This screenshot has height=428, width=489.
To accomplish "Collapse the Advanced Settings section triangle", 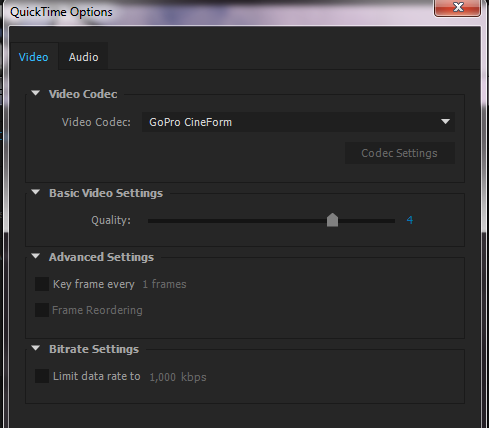I will click(36, 256).
